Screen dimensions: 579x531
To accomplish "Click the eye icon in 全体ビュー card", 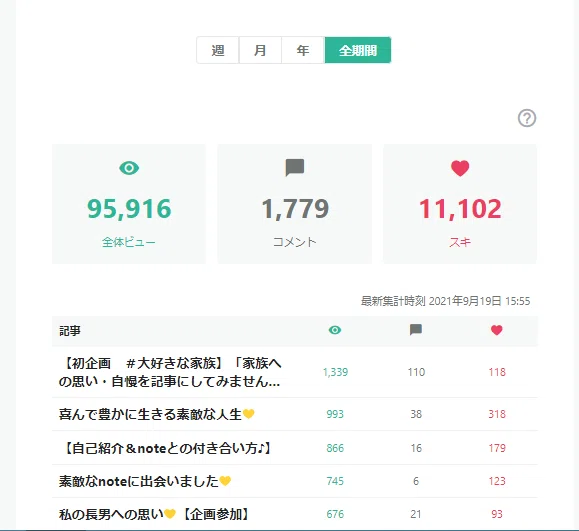I will pyautogui.click(x=129, y=168).
